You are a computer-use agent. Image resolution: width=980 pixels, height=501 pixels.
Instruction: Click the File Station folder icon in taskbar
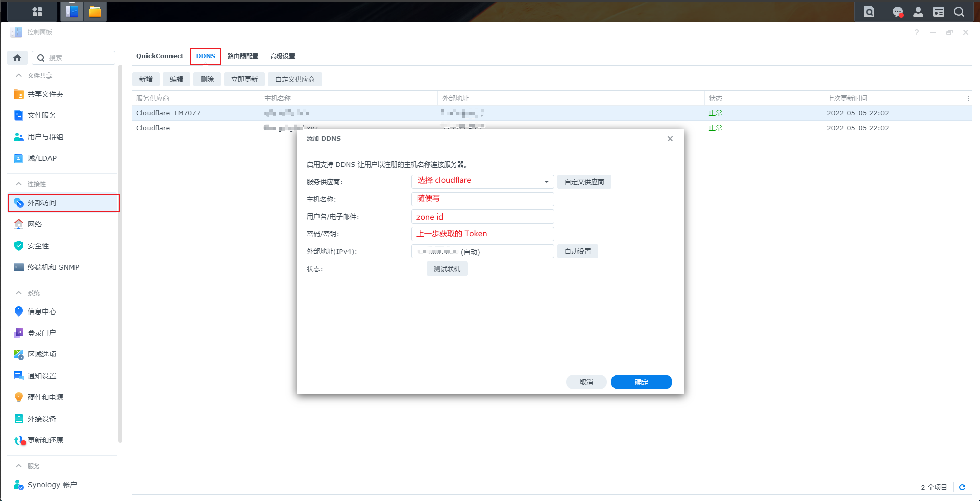94,12
